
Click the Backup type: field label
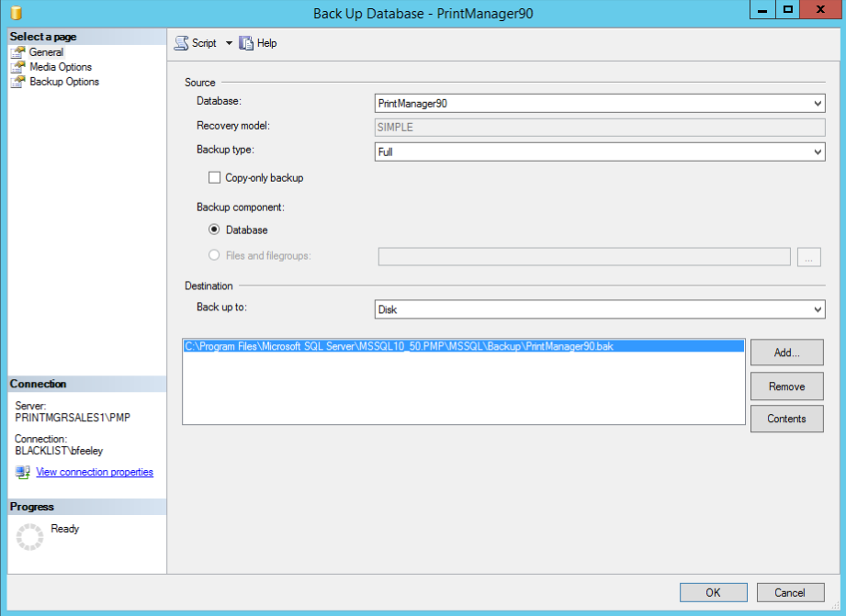click(x=225, y=150)
